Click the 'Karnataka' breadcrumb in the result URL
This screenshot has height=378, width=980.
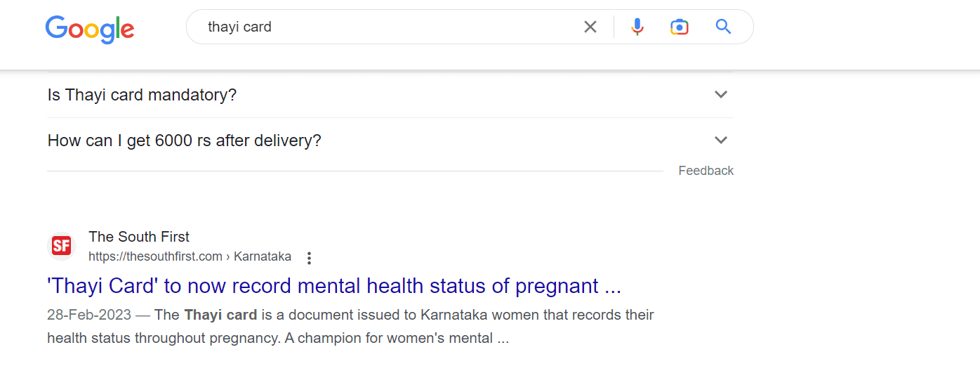pyautogui.click(x=263, y=256)
